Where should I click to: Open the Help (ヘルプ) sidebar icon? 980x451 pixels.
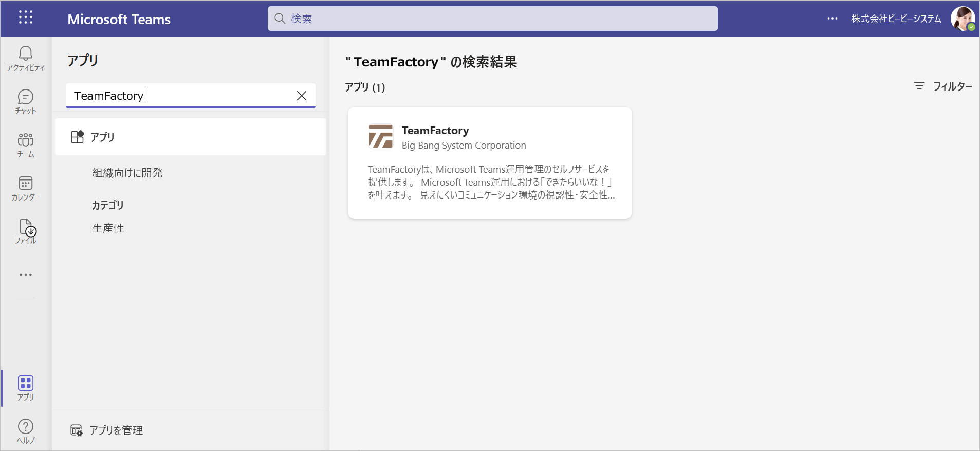[x=26, y=431]
